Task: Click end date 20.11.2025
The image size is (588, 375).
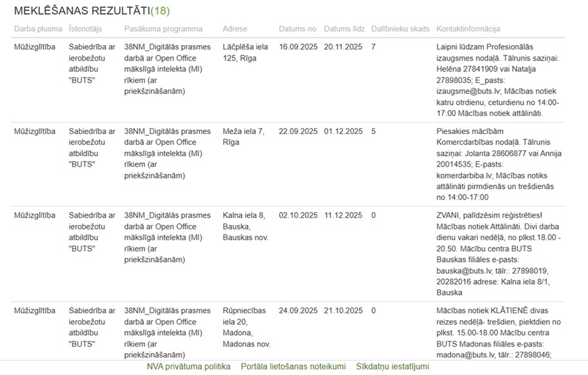Action: (343, 47)
